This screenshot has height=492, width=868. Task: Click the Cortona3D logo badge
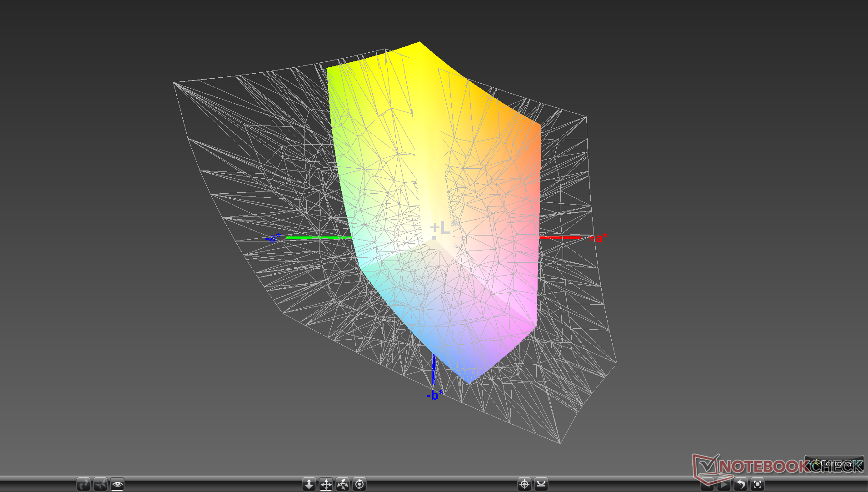pos(834,463)
